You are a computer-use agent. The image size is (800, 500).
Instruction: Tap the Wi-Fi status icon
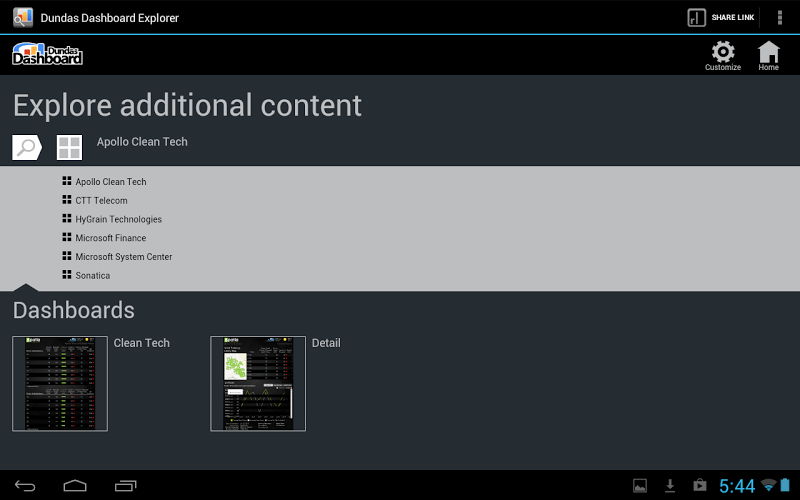tap(768, 485)
